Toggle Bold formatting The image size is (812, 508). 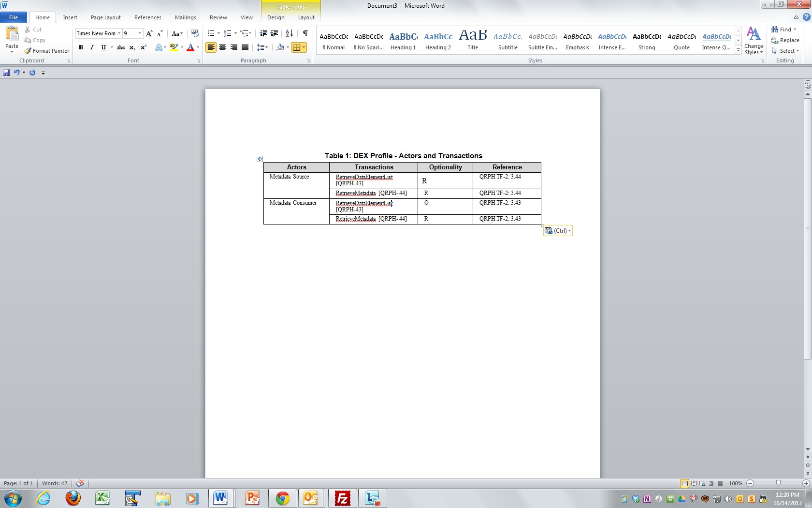81,47
